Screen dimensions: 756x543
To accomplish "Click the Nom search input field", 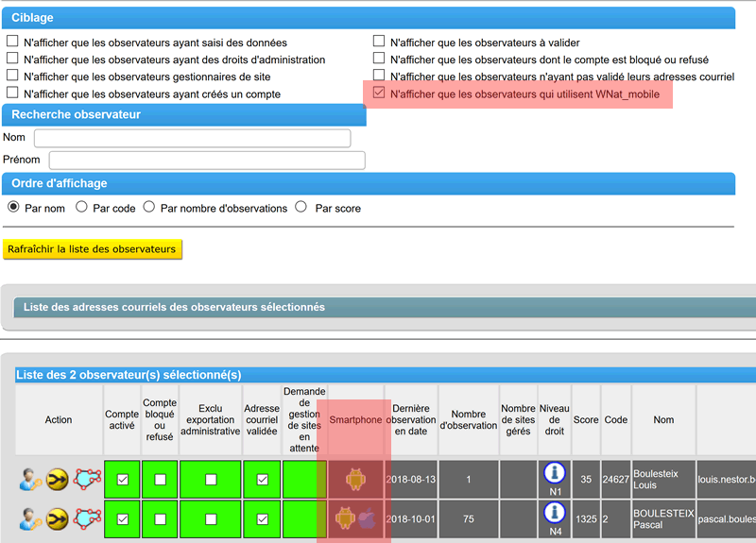I will click(x=193, y=138).
